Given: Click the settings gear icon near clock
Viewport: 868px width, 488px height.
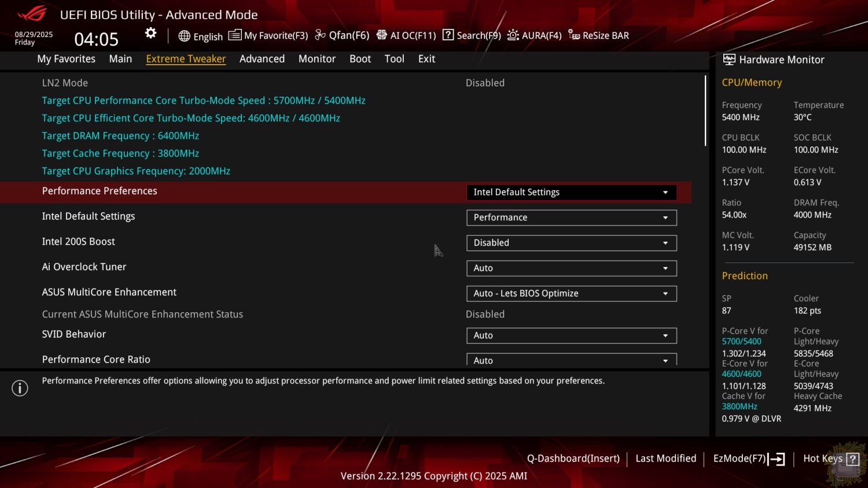Looking at the screenshot, I should coord(150,33).
